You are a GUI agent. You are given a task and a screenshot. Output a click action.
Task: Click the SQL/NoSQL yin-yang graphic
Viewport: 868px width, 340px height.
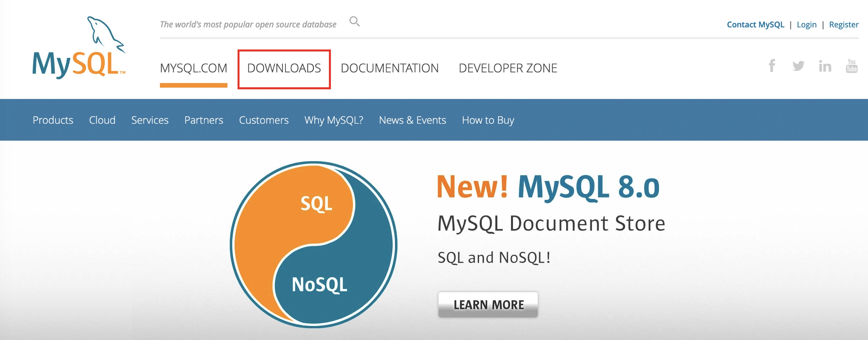click(x=313, y=245)
